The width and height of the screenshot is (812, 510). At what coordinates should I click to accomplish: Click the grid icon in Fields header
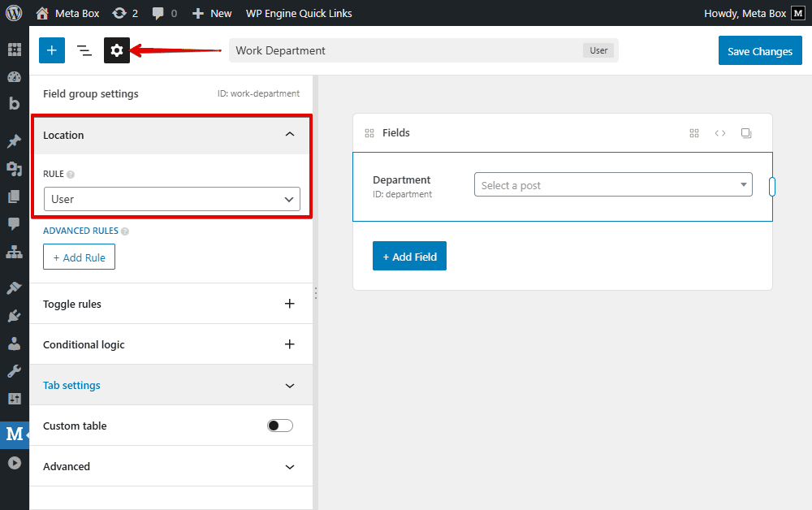[694, 133]
